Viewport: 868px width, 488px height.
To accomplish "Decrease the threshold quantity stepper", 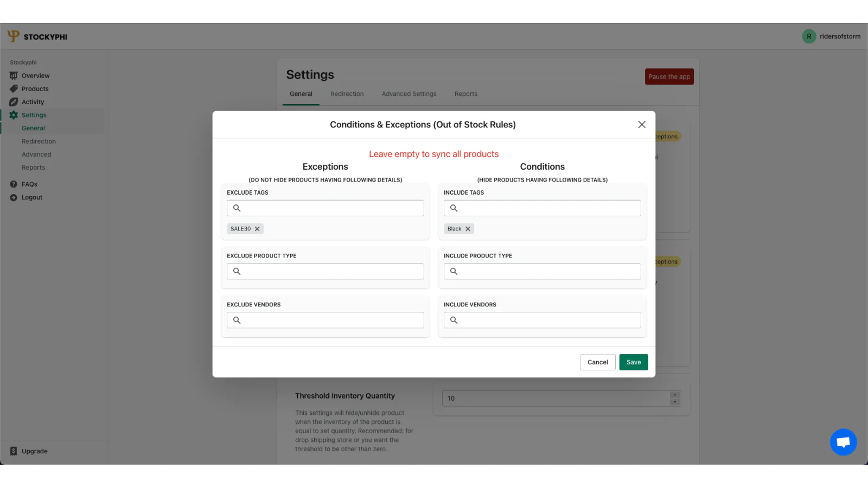I will [x=675, y=402].
